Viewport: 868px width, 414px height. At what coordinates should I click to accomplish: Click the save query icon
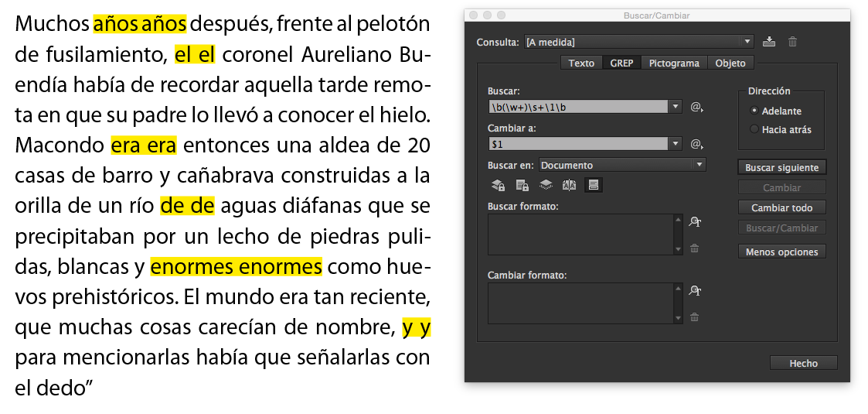pyautogui.click(x=769, y=42)
